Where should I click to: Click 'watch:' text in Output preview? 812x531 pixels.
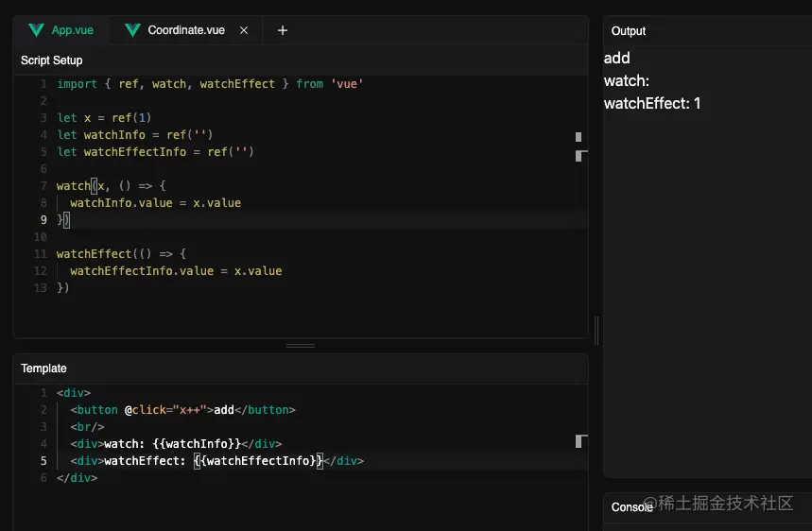626,80
